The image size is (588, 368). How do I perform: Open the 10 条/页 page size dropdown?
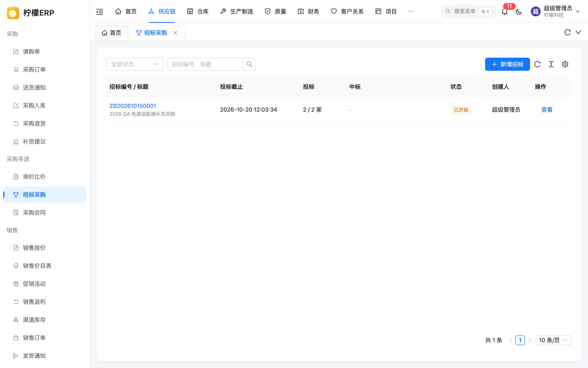point(553,340)
